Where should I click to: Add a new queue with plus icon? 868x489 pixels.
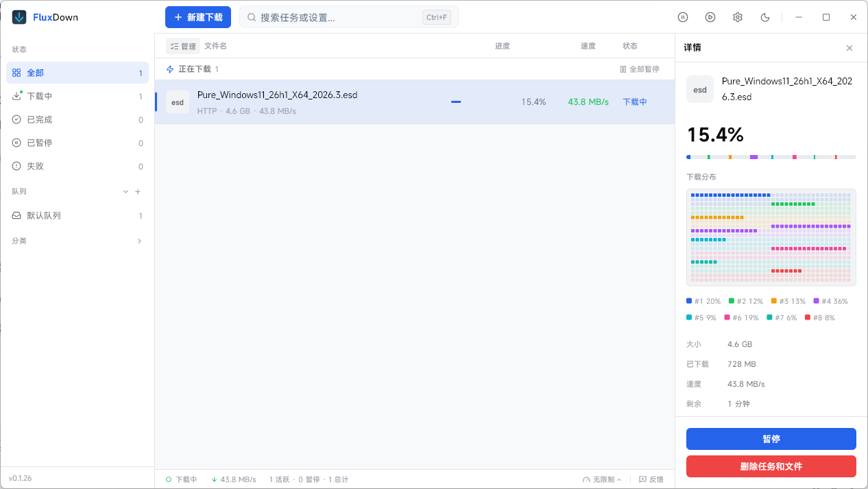pos(138,191)
